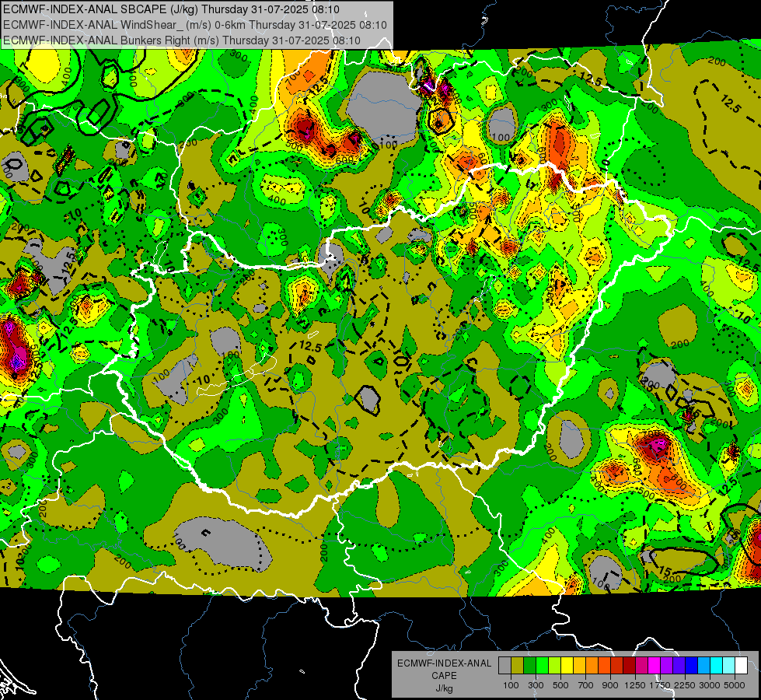Click legend tick label 2250
Viewport: 761px width, 700px height.
685,685
